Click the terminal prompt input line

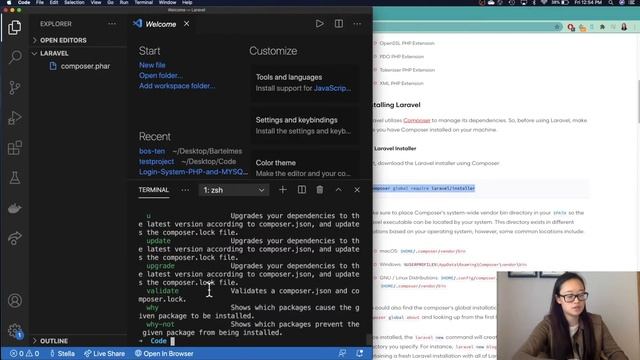coord(249,341)
